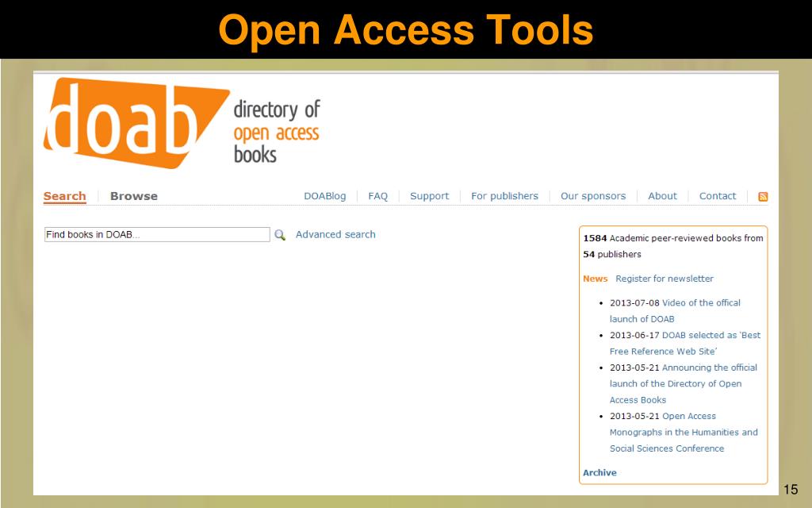Open the FAQ page
This screenshot has height=508, width=812.
pos(378,196)
